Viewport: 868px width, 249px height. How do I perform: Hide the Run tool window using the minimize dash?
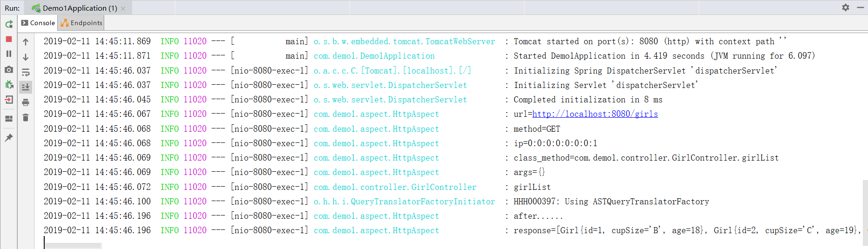[x=861, y=7]
